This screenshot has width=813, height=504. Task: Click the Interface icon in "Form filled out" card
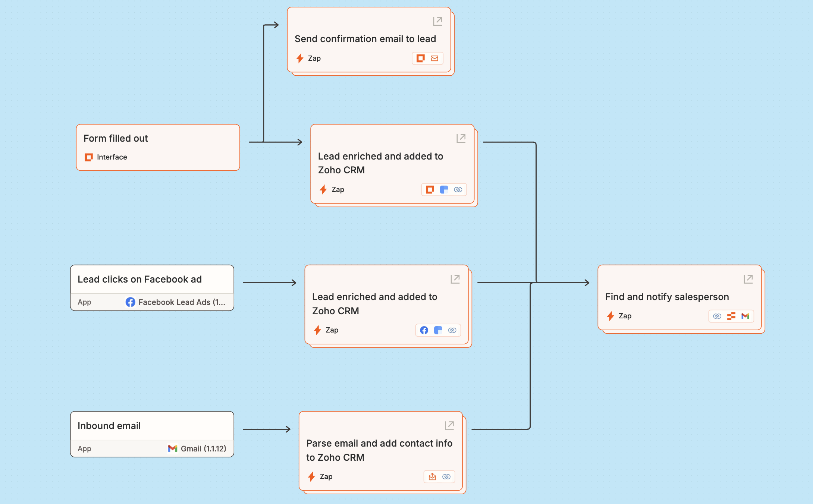click(x=89, y=157)
